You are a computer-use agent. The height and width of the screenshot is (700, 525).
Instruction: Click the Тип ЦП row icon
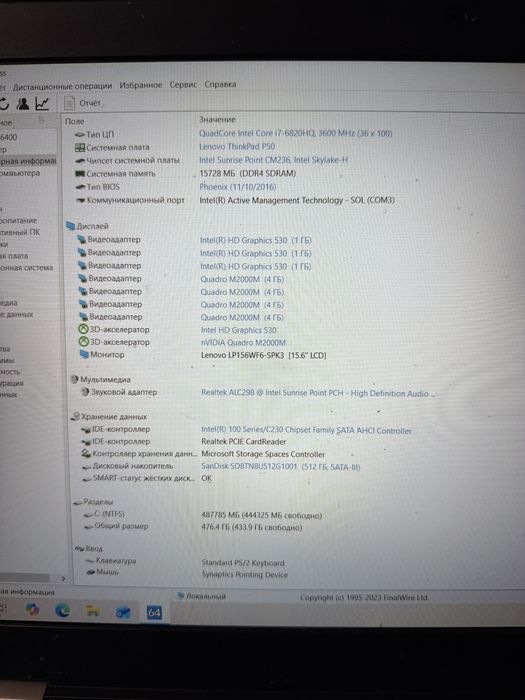click(x=80, y=134)
